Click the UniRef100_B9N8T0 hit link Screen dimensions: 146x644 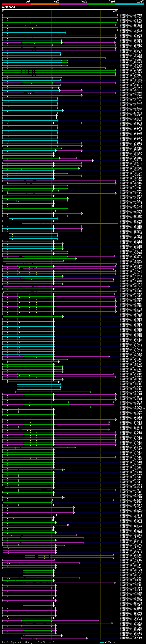tap(131, 32)
